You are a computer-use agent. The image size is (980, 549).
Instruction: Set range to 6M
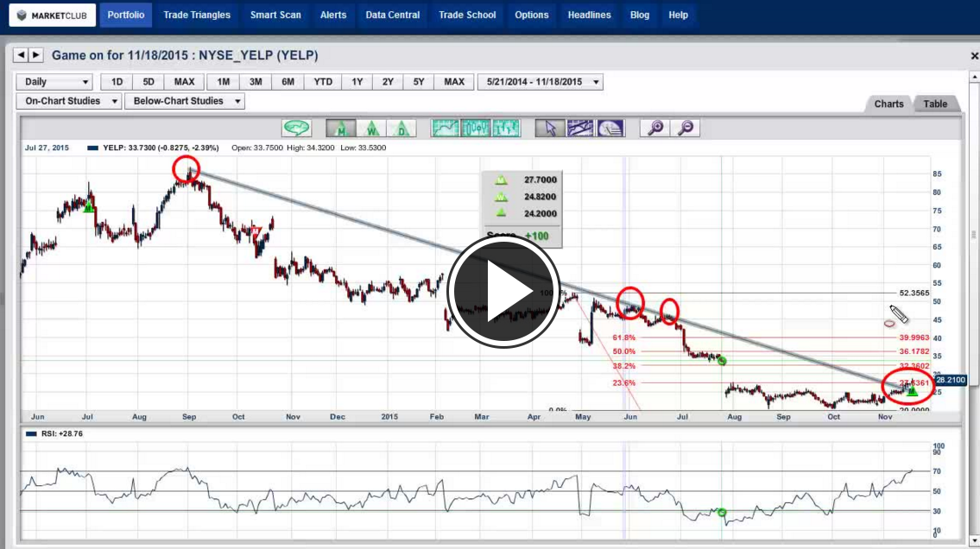pyautogui.click(x=288, y=82)
